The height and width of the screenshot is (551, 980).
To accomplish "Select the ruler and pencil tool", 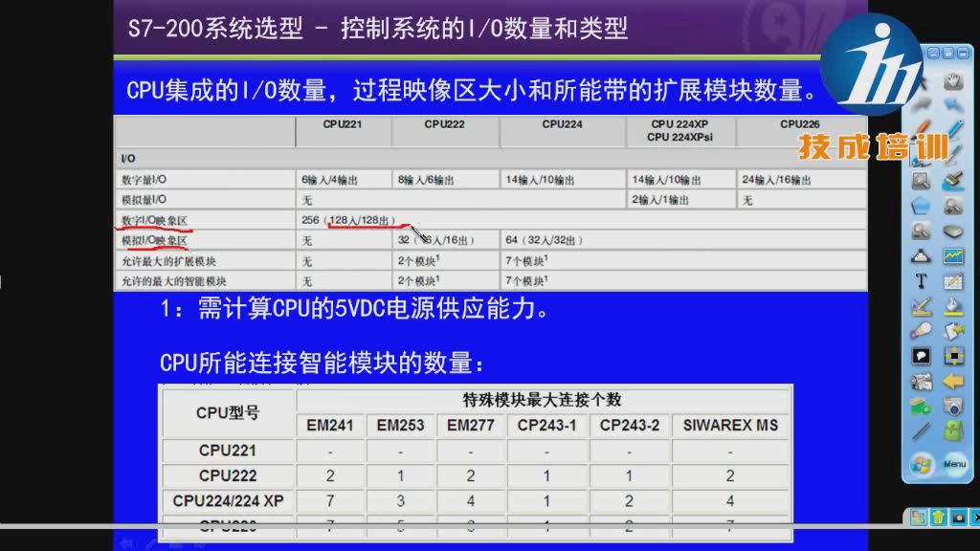I will 922,306.
